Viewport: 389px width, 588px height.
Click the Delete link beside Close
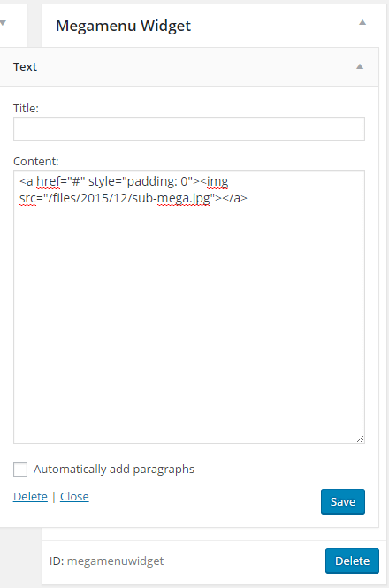(30, 497)
